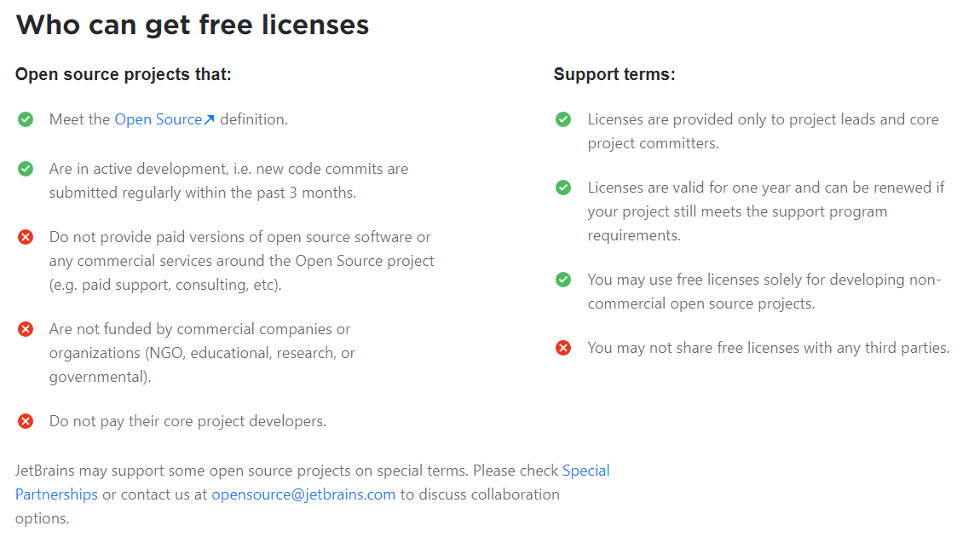Image resolution: width=980 pixels, height=549 pixels.
Task: Click green check beside non-commercial projects item
Action: 563,280
